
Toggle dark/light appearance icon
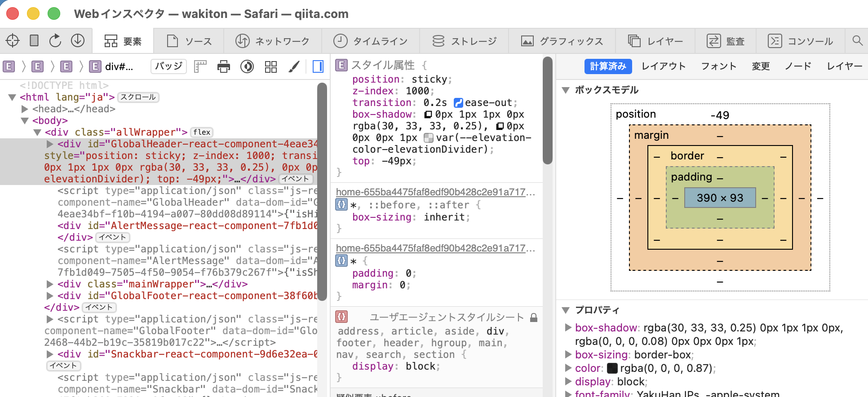(x=247, y=67)
